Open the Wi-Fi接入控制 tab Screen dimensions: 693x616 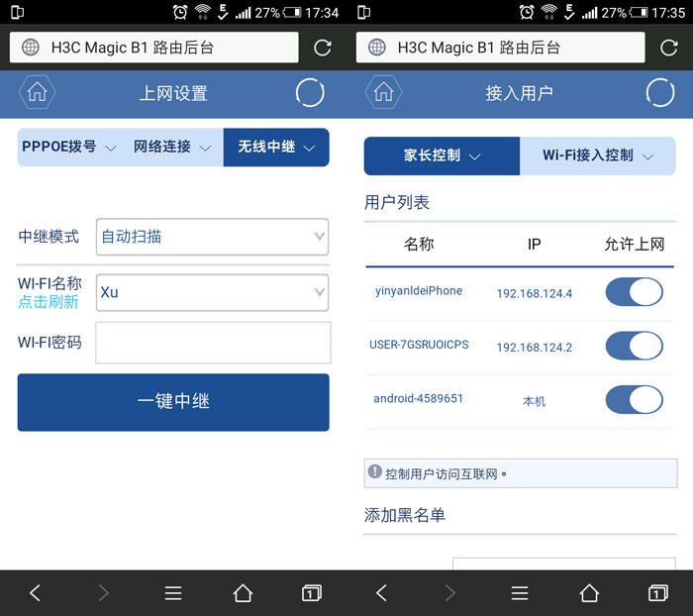coord(598,155)
